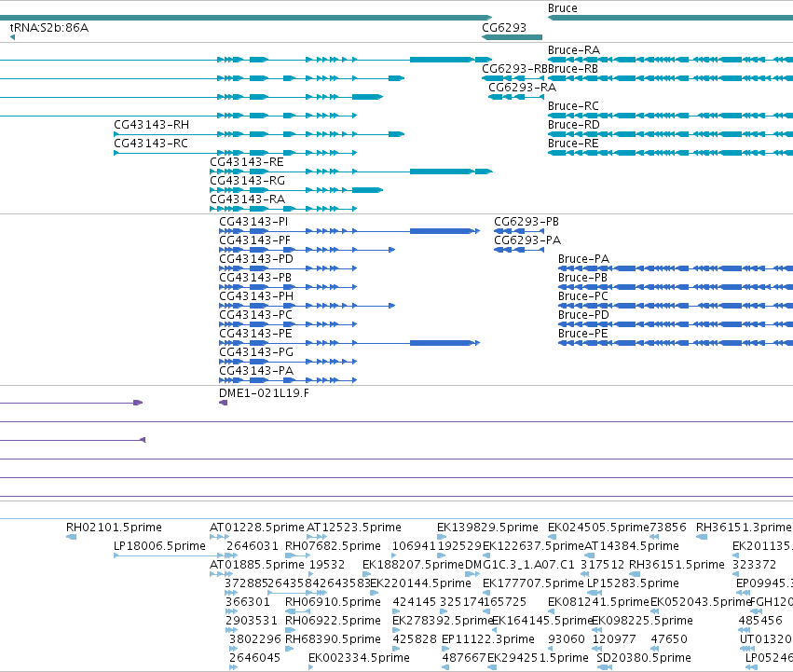Select protein CG43143-PI label

[x=253, y=222]
